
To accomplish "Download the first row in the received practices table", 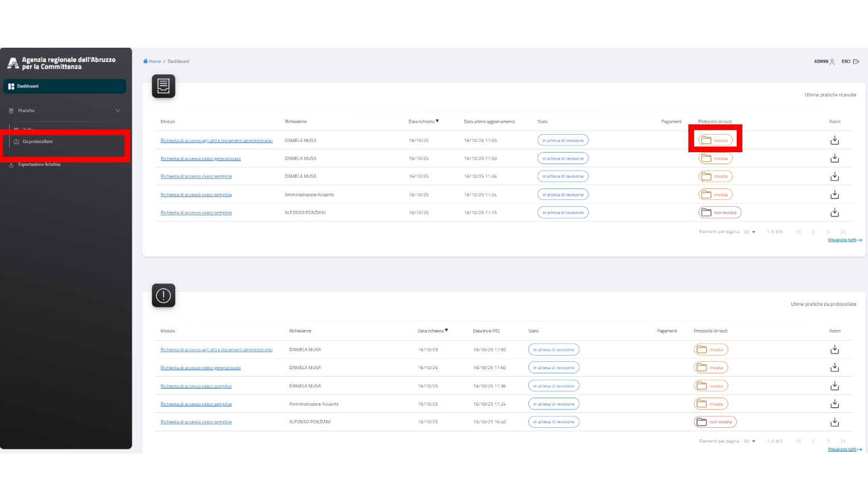I will 834,140.
